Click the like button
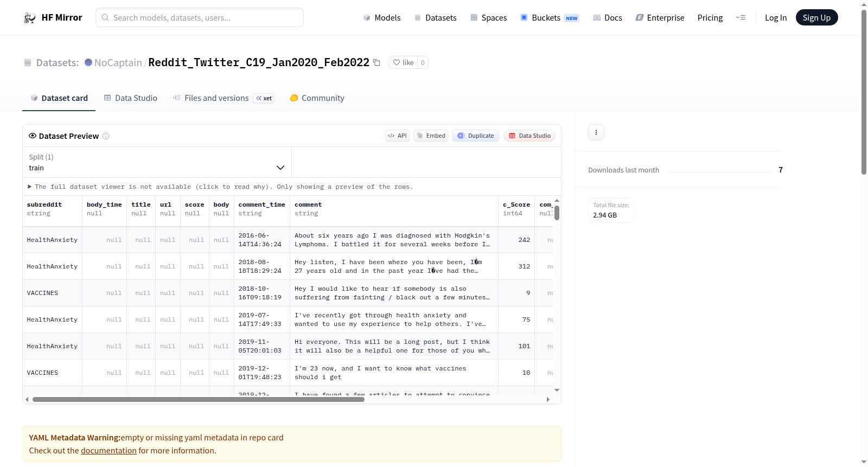The image size is (868, 467). click(403, 62)
